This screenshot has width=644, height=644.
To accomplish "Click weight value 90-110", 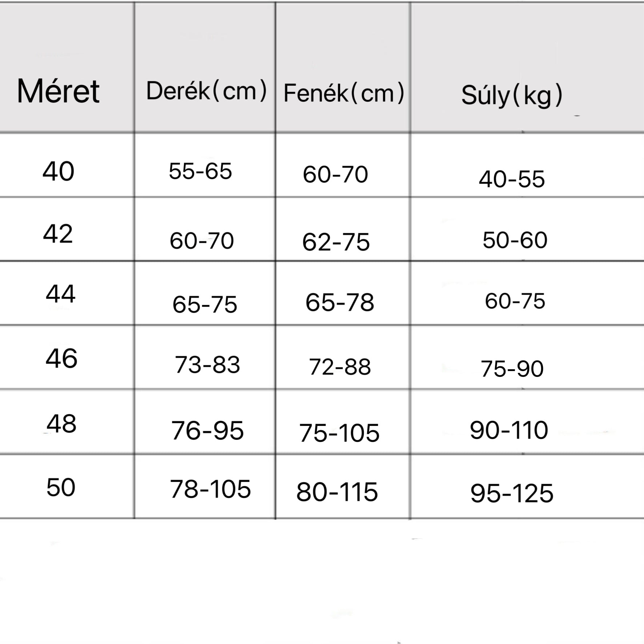I will [509, 430].
